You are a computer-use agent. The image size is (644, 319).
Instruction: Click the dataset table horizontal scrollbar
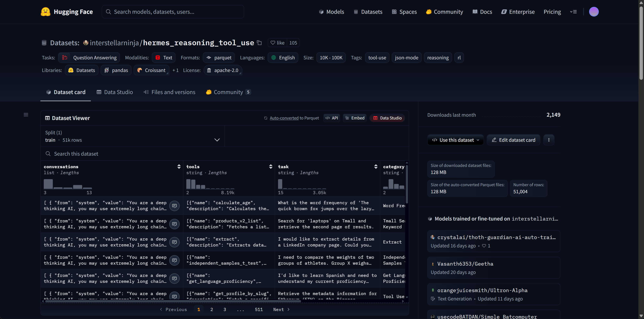coord(173,301)
